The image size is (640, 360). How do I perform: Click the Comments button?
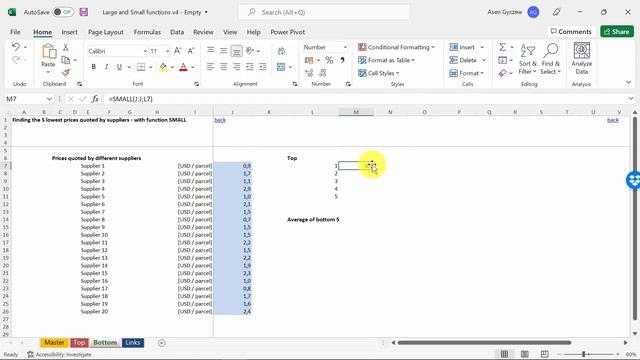571,31
